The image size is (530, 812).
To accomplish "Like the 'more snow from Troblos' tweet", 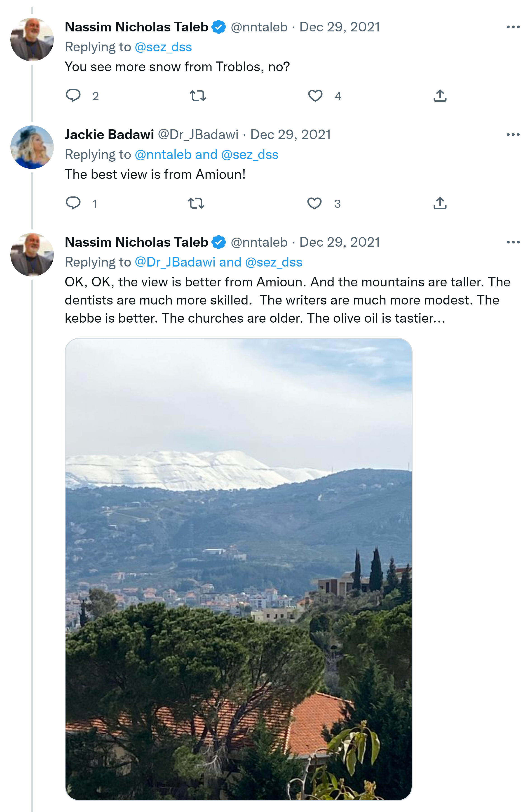I will 315,96.
